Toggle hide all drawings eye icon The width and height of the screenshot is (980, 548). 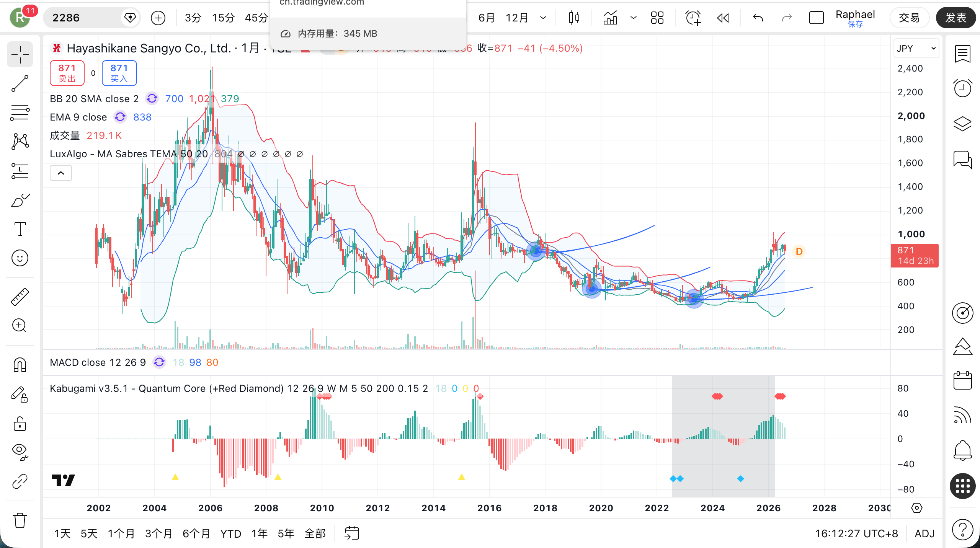tap(20, 452)
